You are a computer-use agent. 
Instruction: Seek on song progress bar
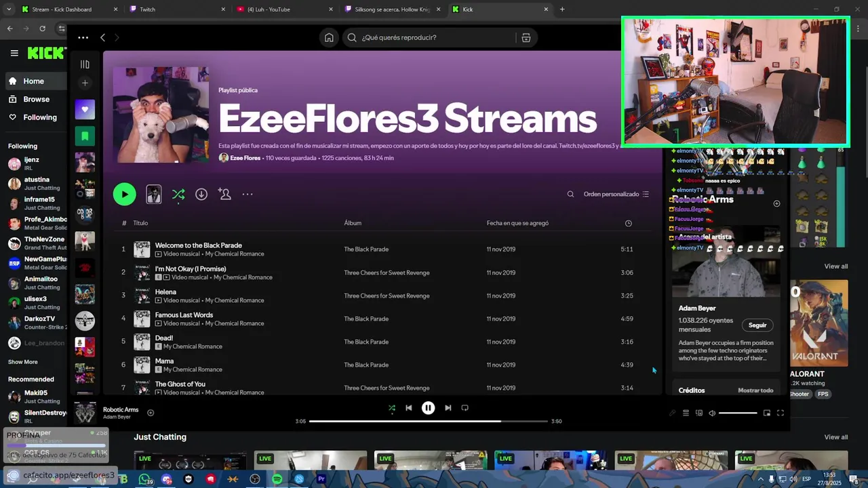click(428, 421)
